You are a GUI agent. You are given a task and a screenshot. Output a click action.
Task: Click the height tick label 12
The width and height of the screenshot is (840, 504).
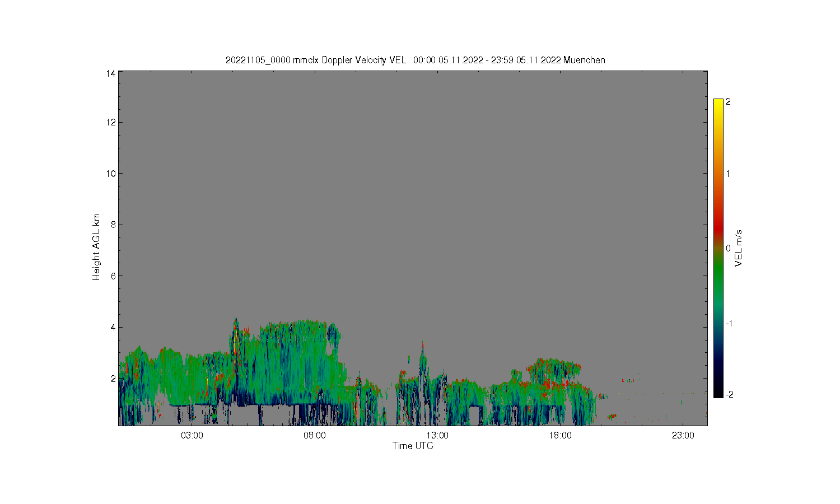111,122
